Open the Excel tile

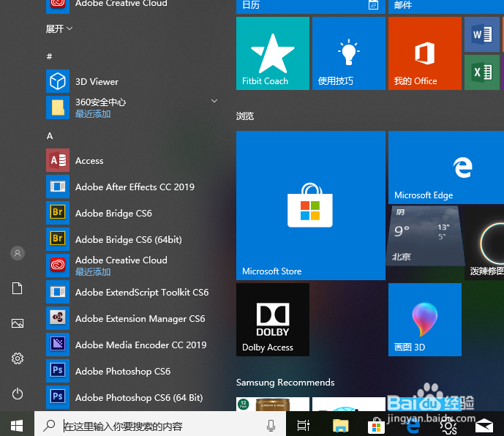click(x=482, y=72)
